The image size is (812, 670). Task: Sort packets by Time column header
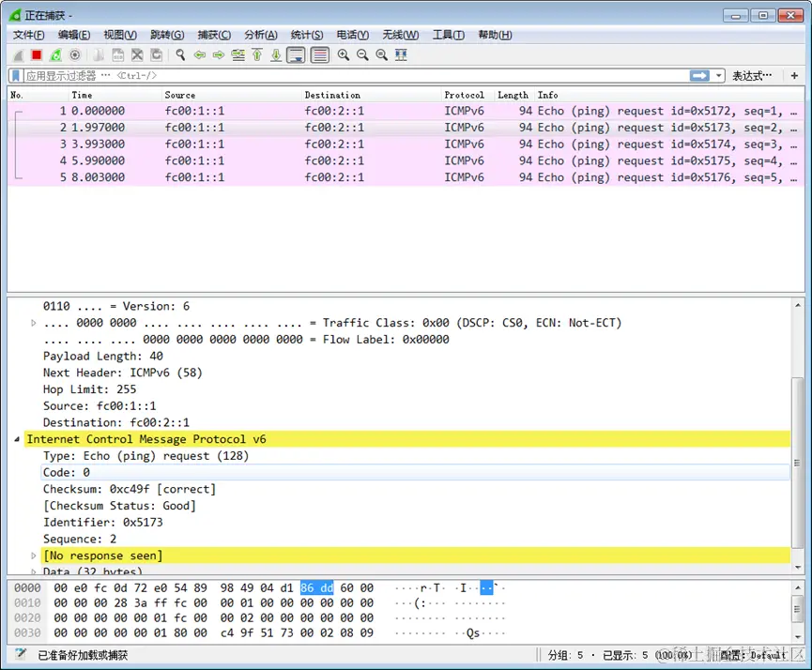pos(115,96)
